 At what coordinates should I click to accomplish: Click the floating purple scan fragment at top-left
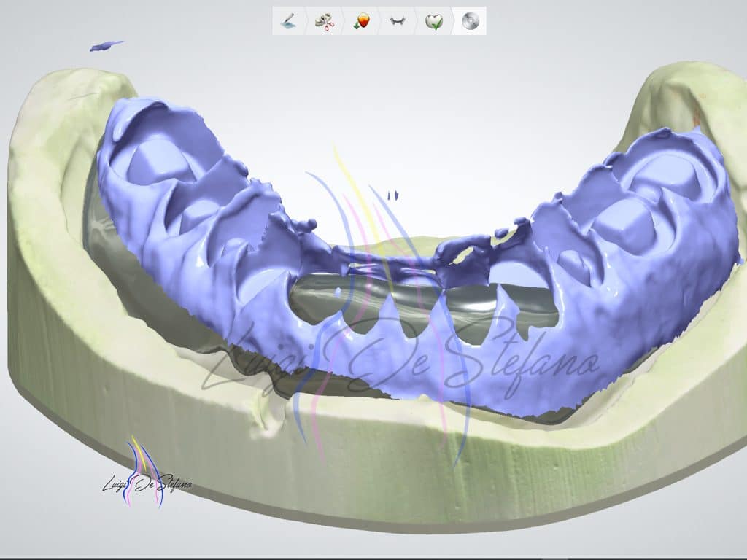tap(106, 47)
